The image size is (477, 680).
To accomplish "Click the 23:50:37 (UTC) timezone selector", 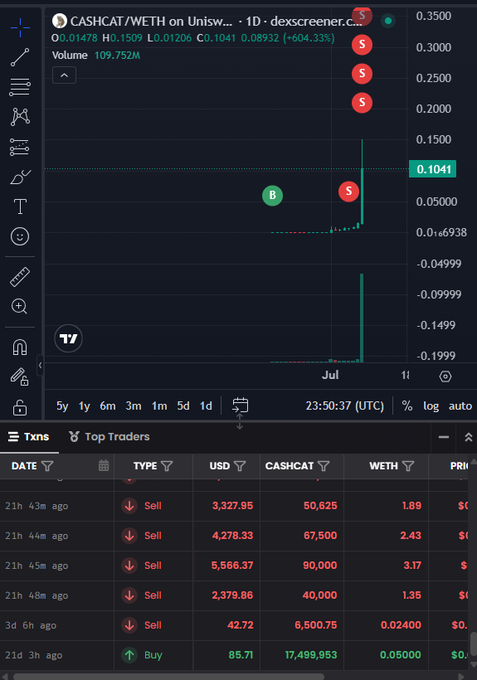I will (345, 406).
